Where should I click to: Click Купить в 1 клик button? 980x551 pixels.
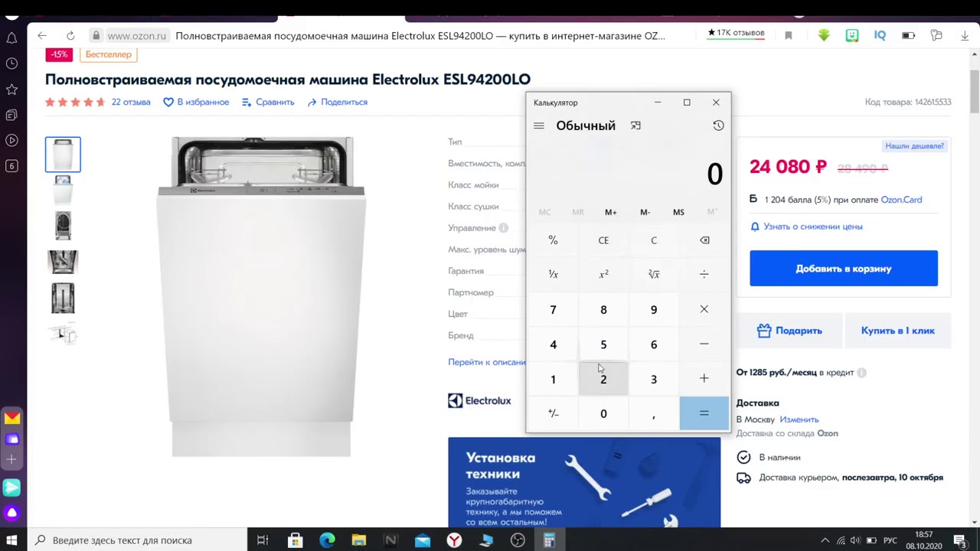click(x=898, y=331)
